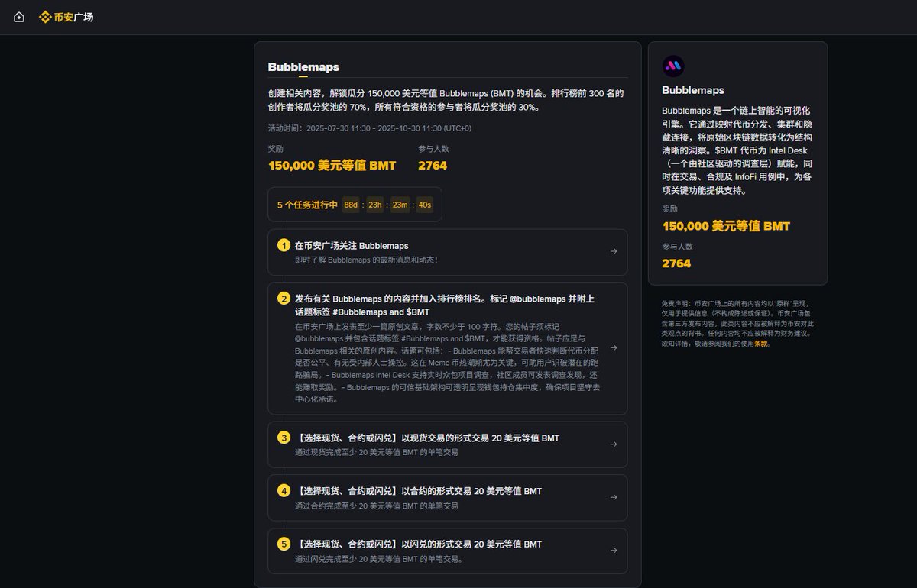Select the 23m minutes countdown value
The image size is (917, 588).
click(400, 205)
